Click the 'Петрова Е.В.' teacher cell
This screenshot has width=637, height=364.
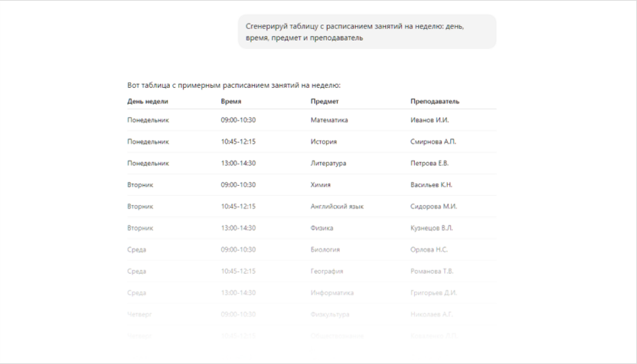[x=430, y=163]
